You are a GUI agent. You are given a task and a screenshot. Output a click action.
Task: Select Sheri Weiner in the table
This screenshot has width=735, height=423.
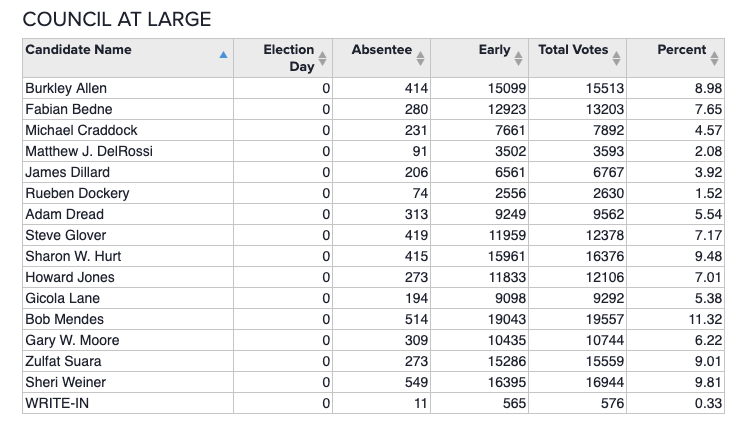point(65,382)
